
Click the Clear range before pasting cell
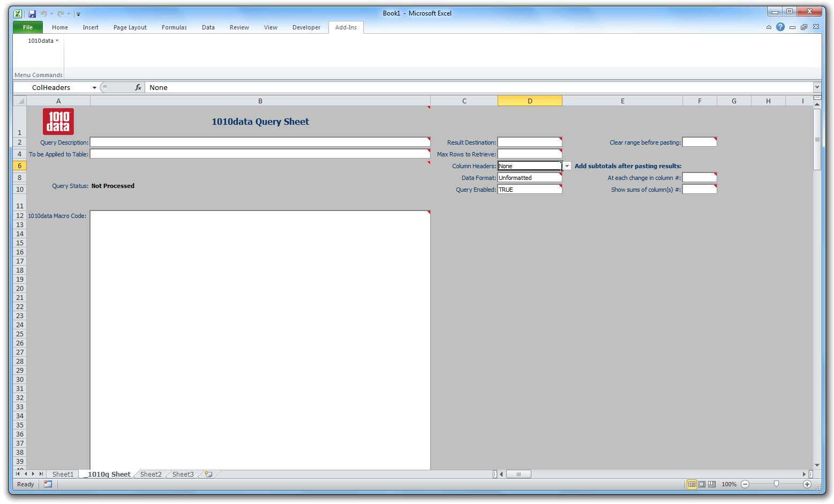tap(700, 142)
